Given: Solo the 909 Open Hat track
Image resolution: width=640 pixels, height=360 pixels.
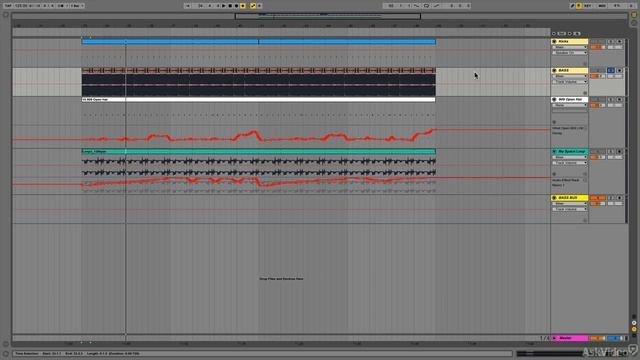Looking at the screenshot, I should coord(611,99).
